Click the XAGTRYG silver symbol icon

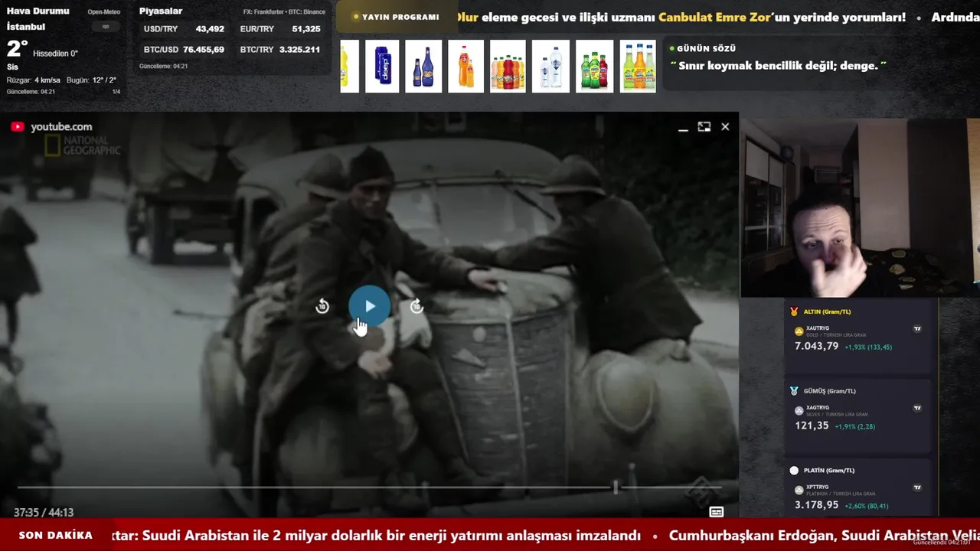(x=799, y=411)
